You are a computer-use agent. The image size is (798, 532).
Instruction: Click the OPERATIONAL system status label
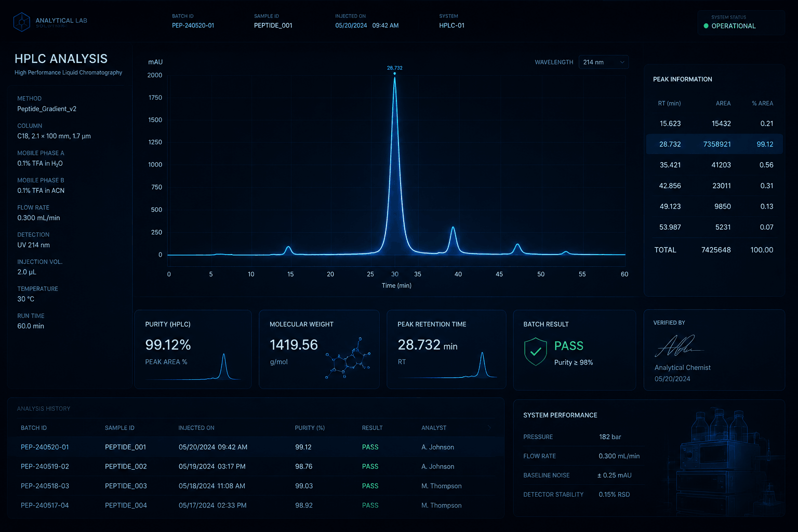pos(734,26)
